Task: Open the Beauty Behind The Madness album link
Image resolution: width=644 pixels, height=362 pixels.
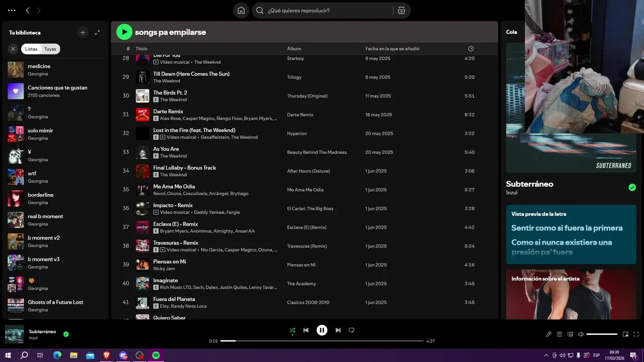Action: (x=317, y=152)
